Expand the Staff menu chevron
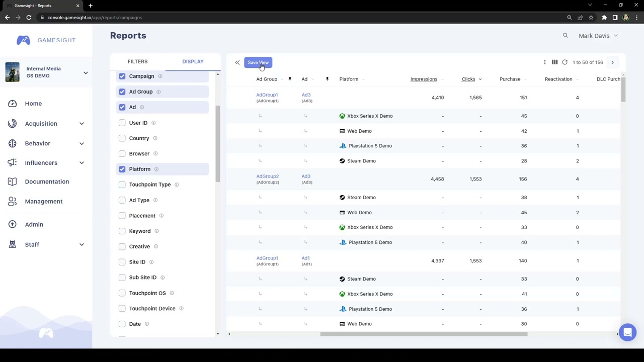This screenshot has height=362, width=644. point(82,244)
